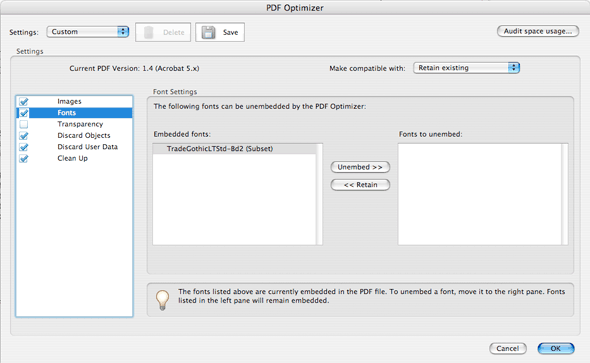The image size is (590, 363).
Task: Click the lightbulb tip icon
Action: coord(163,300)
